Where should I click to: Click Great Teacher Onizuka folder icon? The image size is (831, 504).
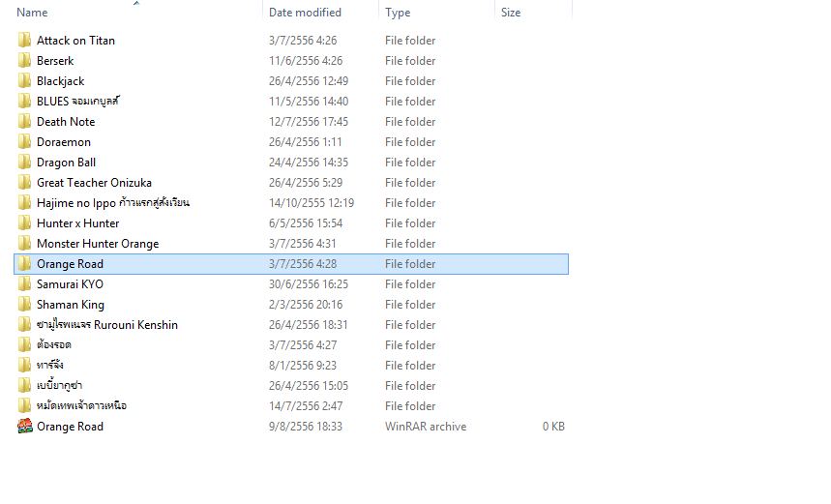coord(24,182)
